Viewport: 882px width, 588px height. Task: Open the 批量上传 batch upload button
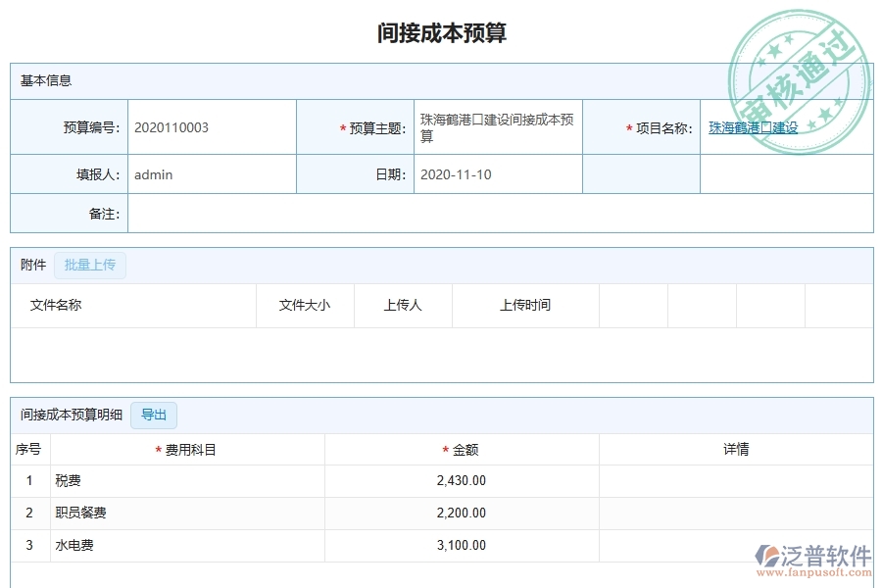(89, 265)
